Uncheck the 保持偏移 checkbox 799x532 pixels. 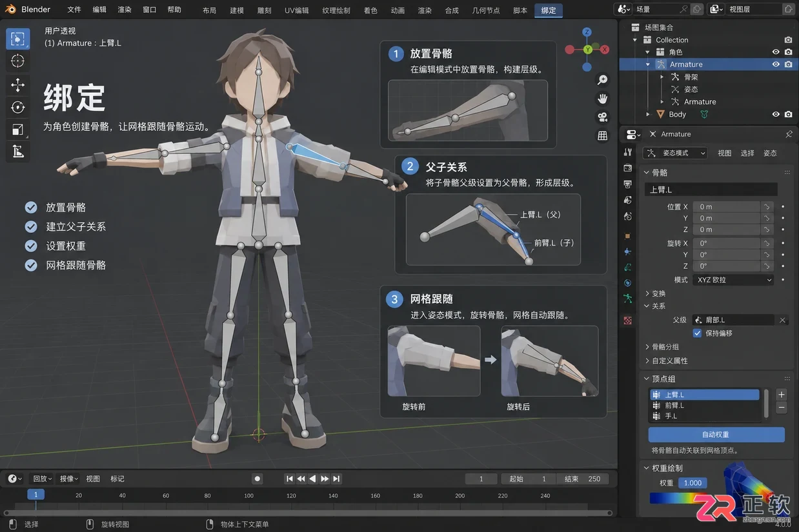click(x=697, y=333)
